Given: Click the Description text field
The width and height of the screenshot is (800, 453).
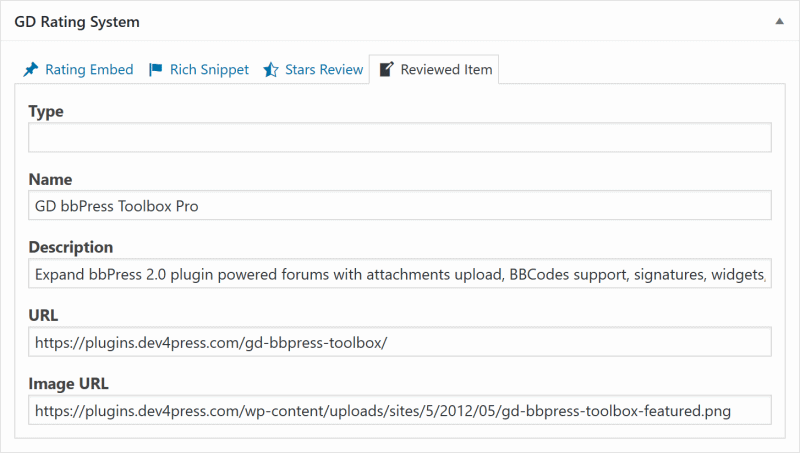Looking at the screenshot, I should click(400, 274).
